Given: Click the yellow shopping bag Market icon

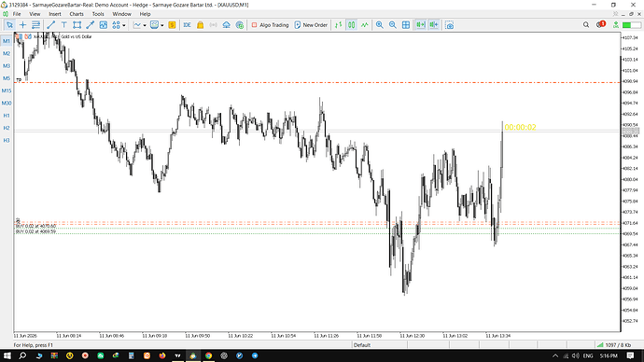Looking at the screenshot, I should tap(200, 25).
